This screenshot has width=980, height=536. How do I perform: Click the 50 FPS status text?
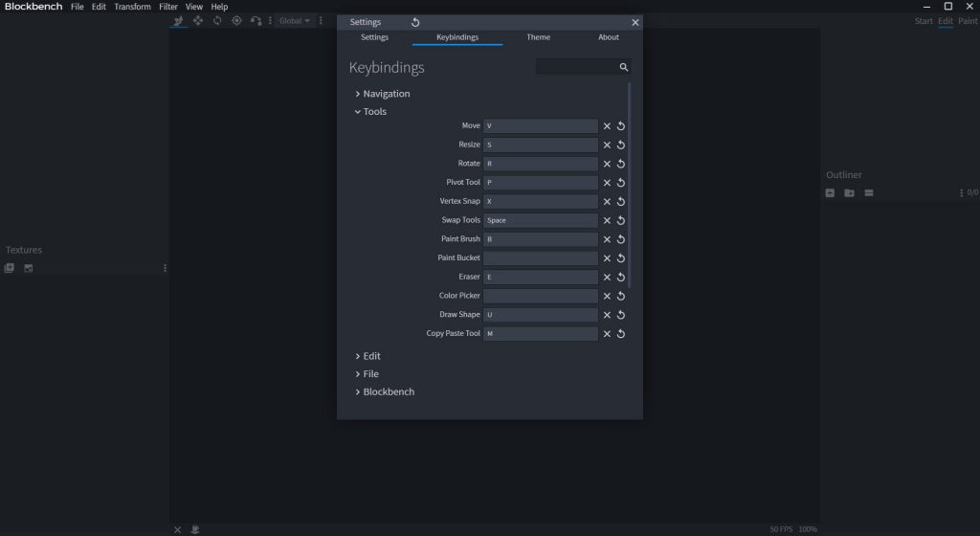click(781, 529)
